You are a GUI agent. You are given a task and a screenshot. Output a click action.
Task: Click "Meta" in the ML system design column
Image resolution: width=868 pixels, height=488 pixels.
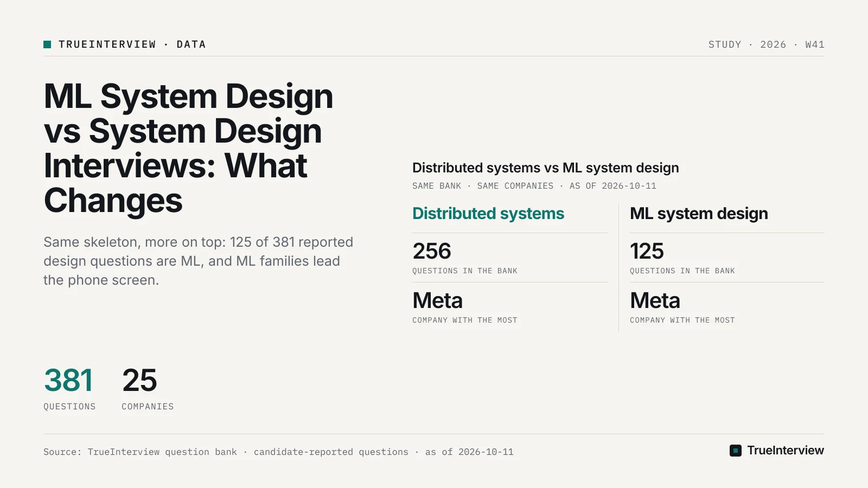pos(655,300)
